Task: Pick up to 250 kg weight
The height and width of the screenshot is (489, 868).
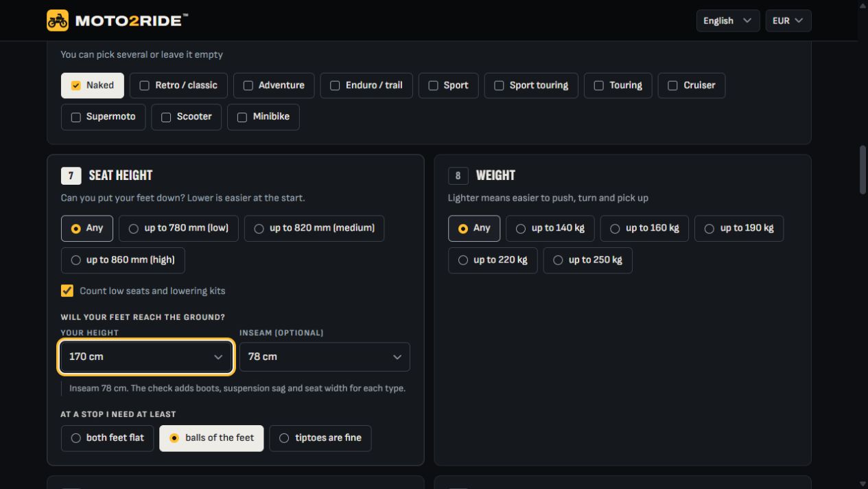Action: pos(588,260)
